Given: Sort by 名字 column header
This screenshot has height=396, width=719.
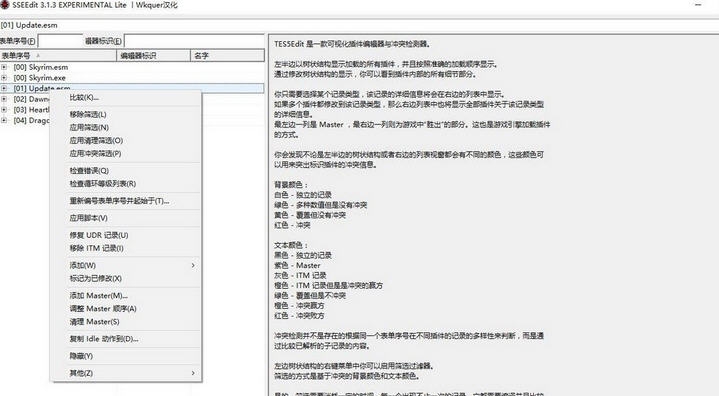Looking at the screenshot, I should pos(227,55).
